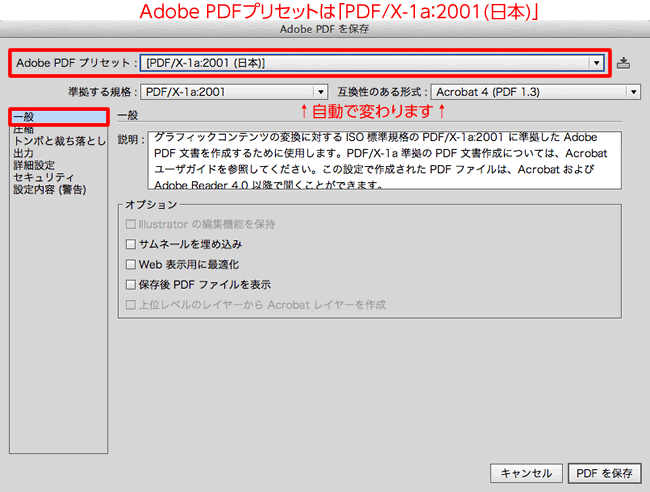Toggle Illustrator の編集機能を保持 checkbox
650x492 pixels.
[x=131, y=224]
